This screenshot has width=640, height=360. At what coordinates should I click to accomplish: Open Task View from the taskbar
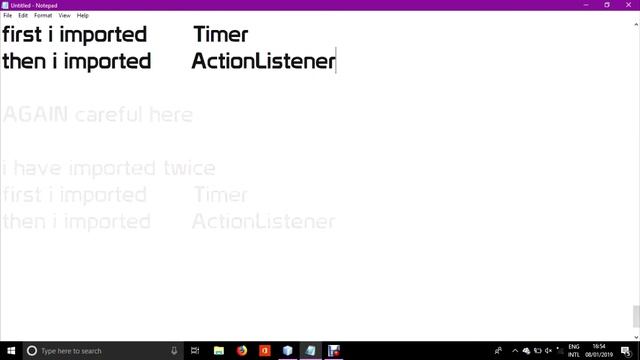click(195, 351)
